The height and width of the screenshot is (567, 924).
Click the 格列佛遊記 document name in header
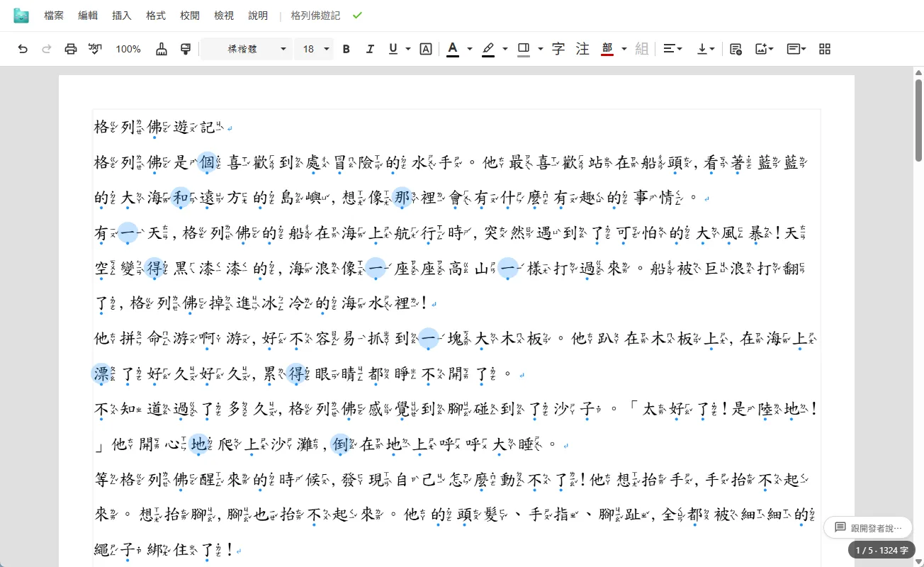coord(315,16)
